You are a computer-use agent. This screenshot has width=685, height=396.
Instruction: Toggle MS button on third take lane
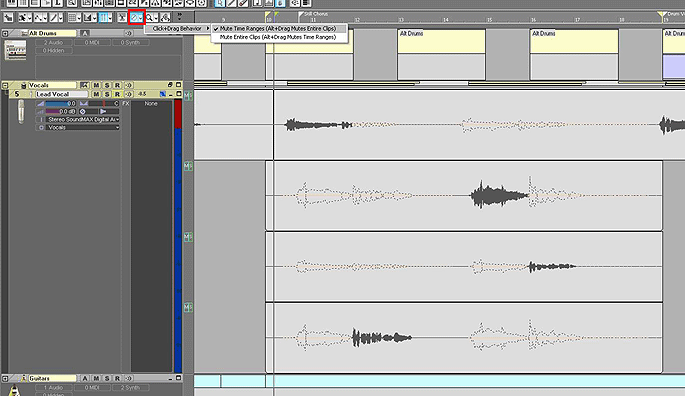(x=188, y=236)
